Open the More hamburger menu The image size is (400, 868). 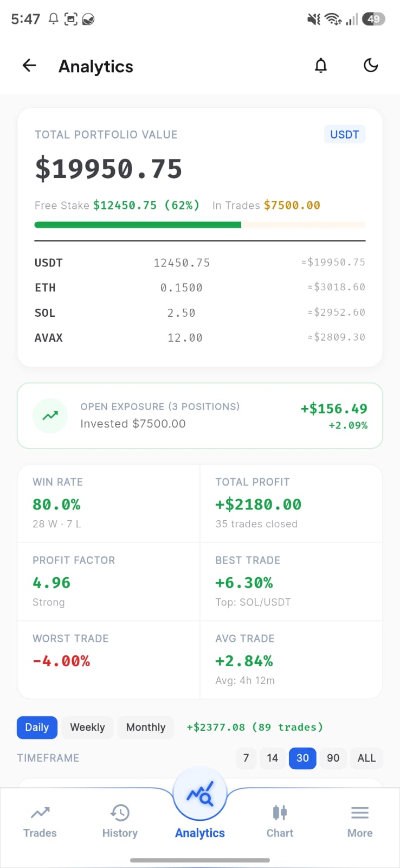(360, 812)
